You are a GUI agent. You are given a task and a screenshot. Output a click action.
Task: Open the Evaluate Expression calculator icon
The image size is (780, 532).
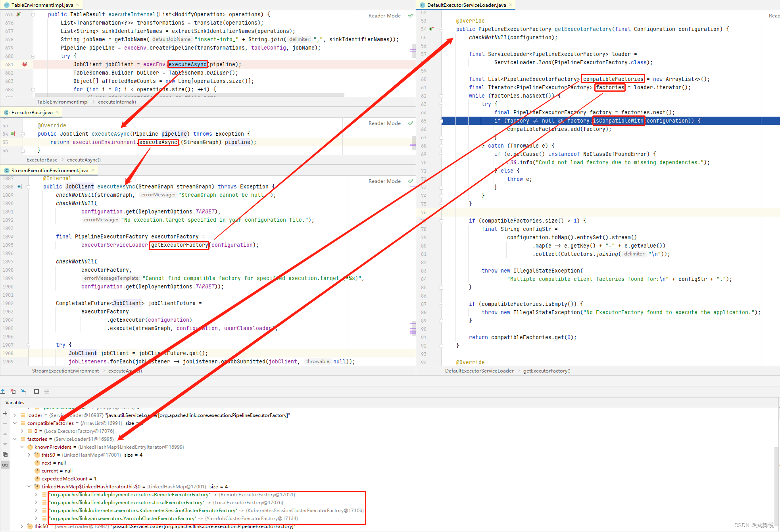[37, 392]
